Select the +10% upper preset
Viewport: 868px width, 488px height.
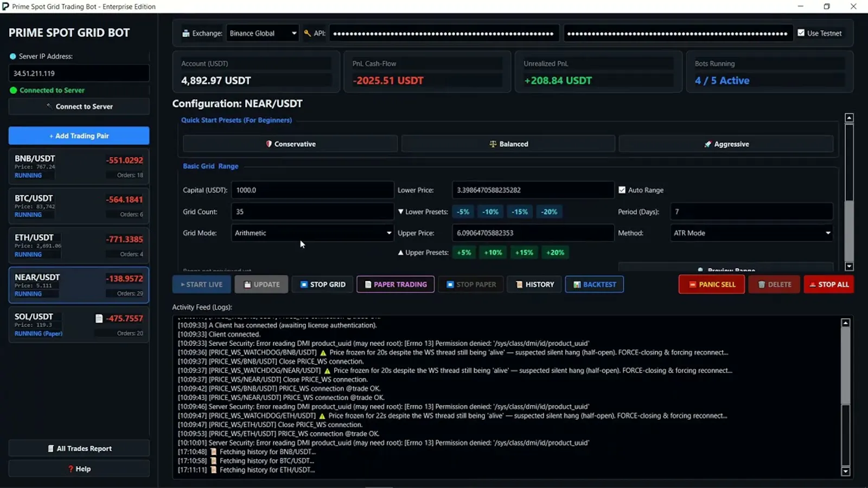(493, 253)
